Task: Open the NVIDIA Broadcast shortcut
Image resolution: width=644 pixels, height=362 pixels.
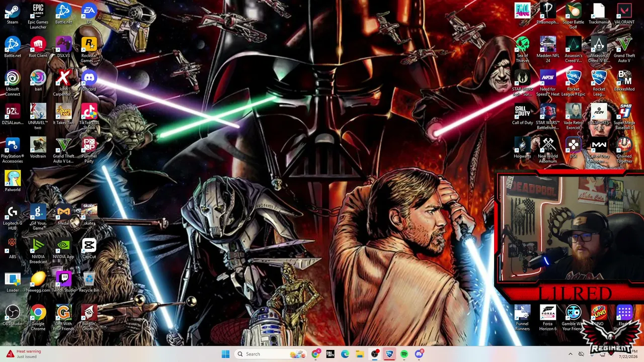Action: [38, 251]
